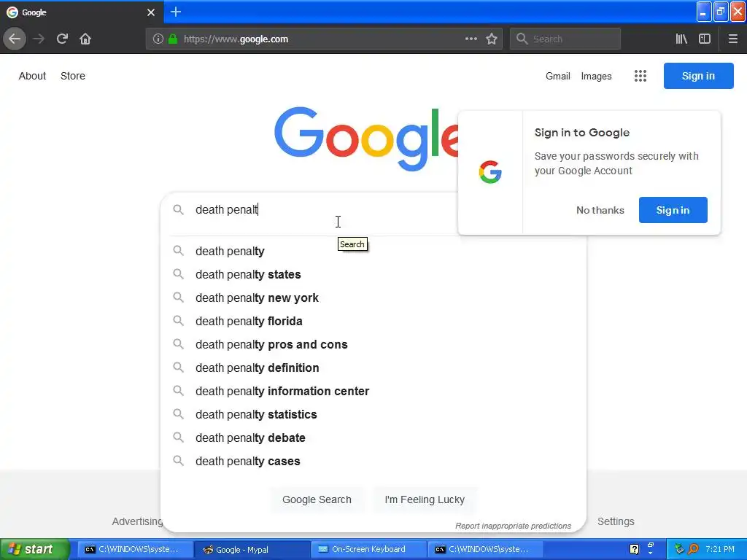
Task: Open the Google apps grid
Action: pyautogui.click(x=640, y=76)
